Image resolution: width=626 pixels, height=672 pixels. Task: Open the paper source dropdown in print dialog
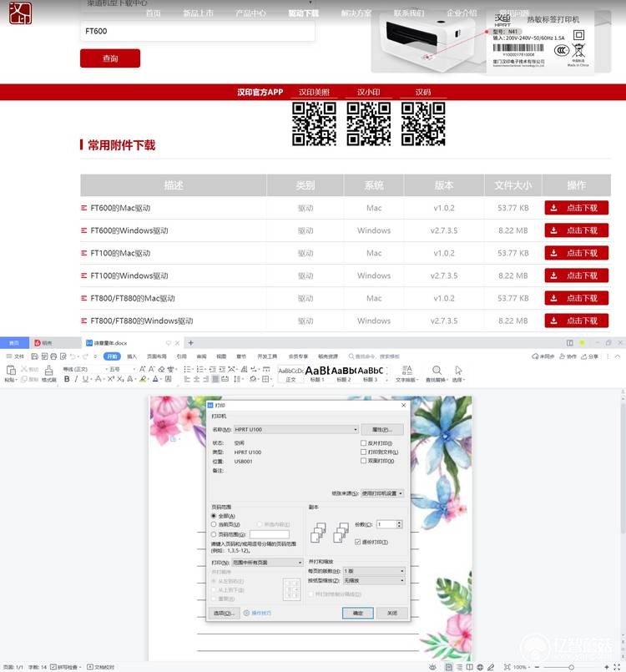(x=382, y=493)
